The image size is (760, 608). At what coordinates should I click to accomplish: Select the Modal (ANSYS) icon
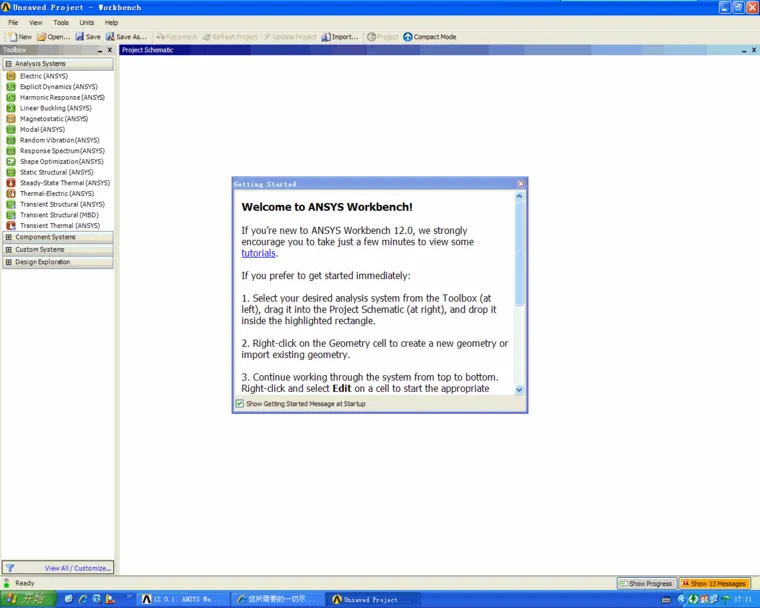coord(11,129)
